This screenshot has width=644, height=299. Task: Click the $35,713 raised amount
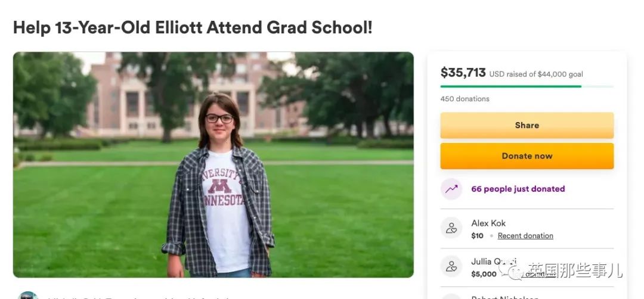[x=463, y=73]
